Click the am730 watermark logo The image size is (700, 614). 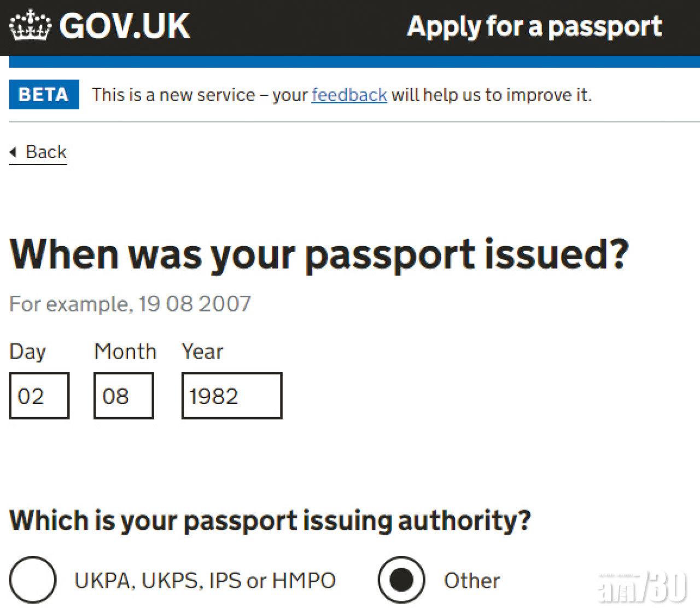point(642,587)
